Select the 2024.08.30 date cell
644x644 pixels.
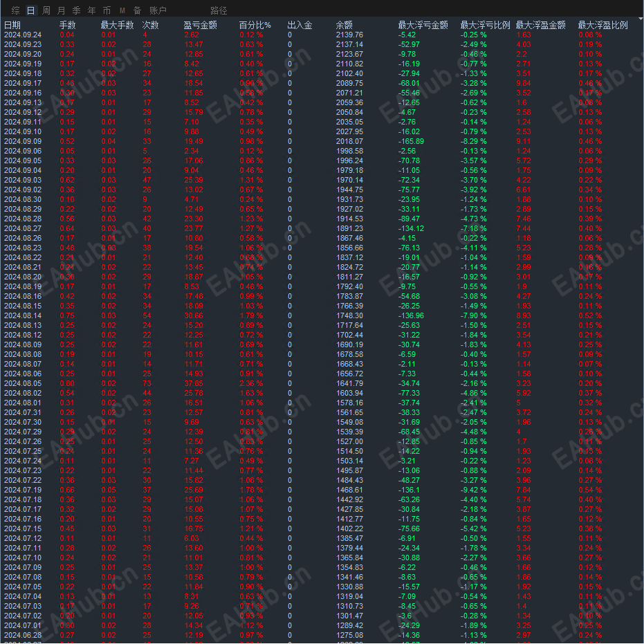23,199
